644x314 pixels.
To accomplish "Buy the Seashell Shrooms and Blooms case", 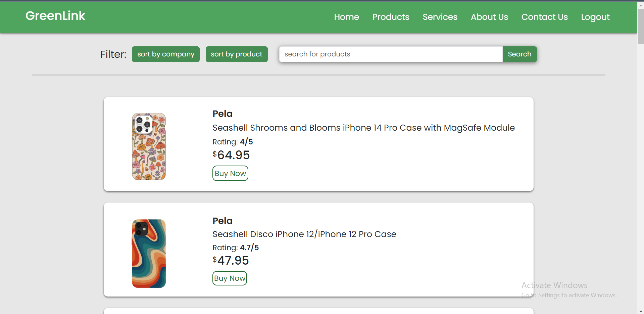I will (x=230, y=173).
